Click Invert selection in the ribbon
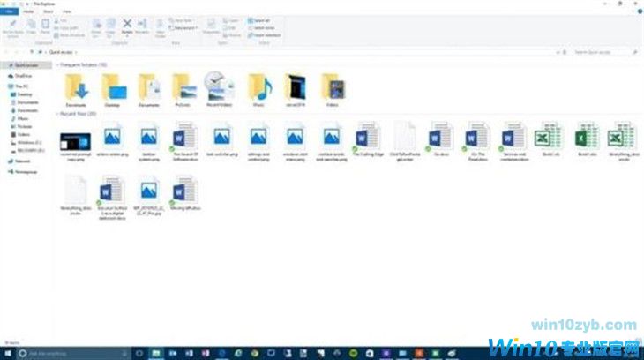This screenshot has width=644, height=360. 267,34
